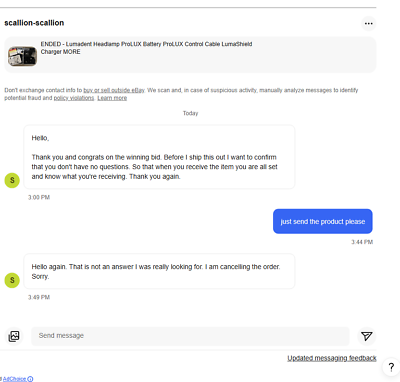Click the scallion-scallion username heading

(34, 23)
